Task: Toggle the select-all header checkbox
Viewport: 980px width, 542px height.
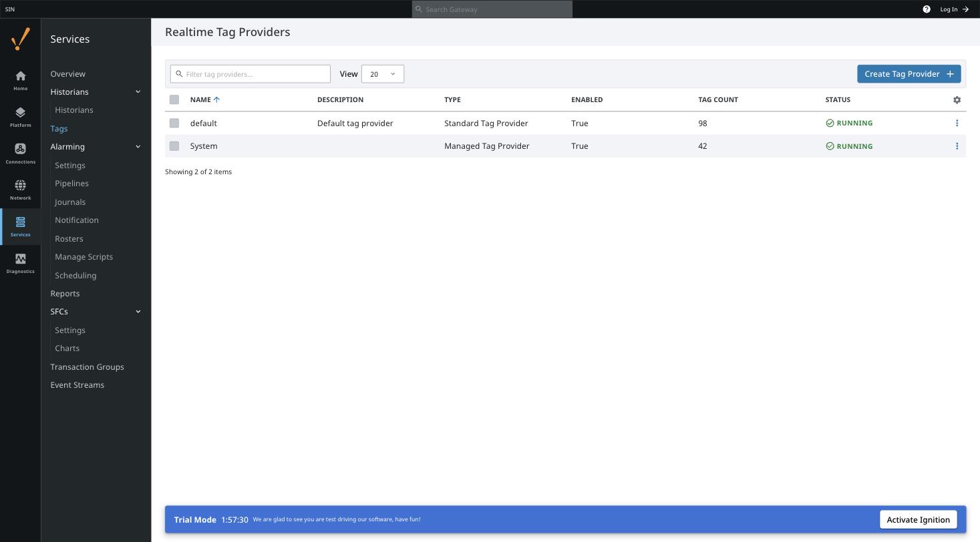Action: click(174, 99)
